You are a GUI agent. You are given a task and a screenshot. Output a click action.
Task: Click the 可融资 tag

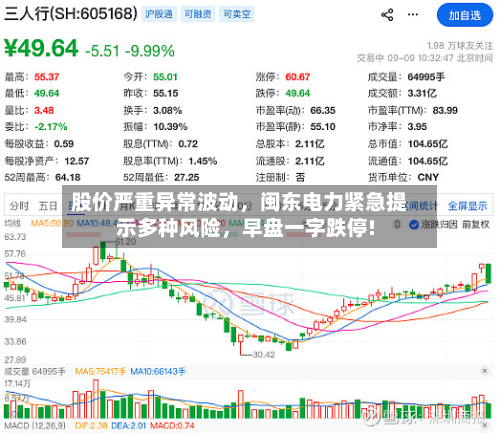tap(198, 14)
